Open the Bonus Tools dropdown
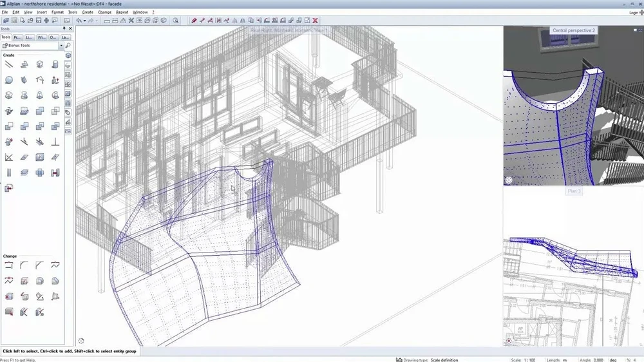This screenshot has width=644, height=362. (x=61, y=46)
